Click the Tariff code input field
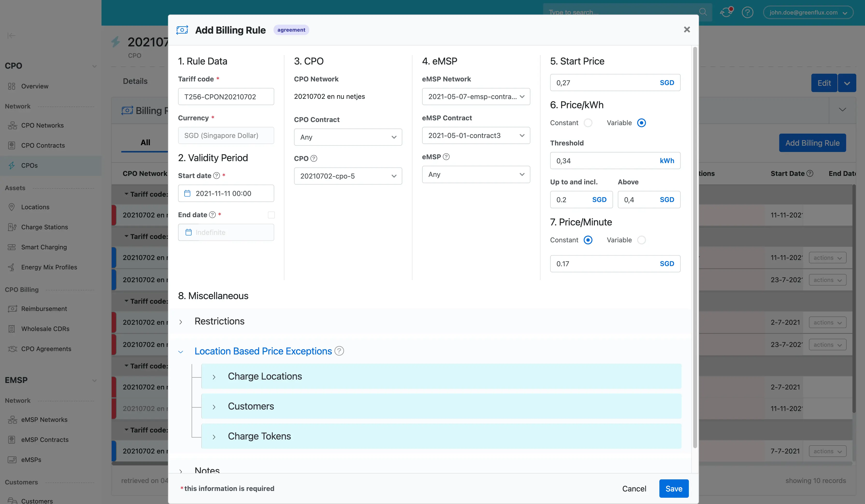865x504 pixels. click(x=226, y=96)
